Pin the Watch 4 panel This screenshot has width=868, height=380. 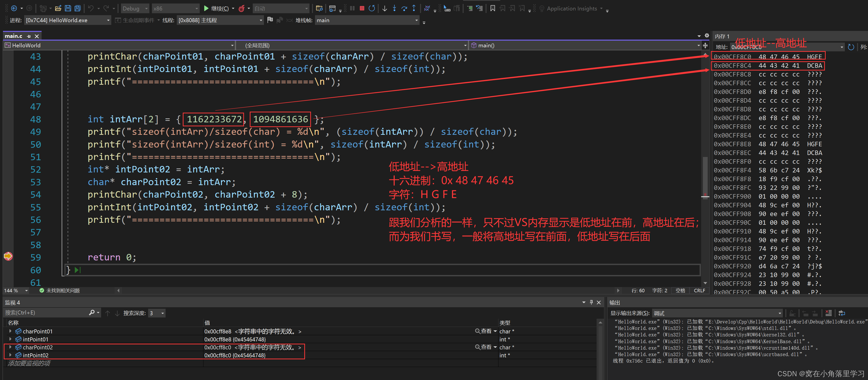[x=591, y=303]
